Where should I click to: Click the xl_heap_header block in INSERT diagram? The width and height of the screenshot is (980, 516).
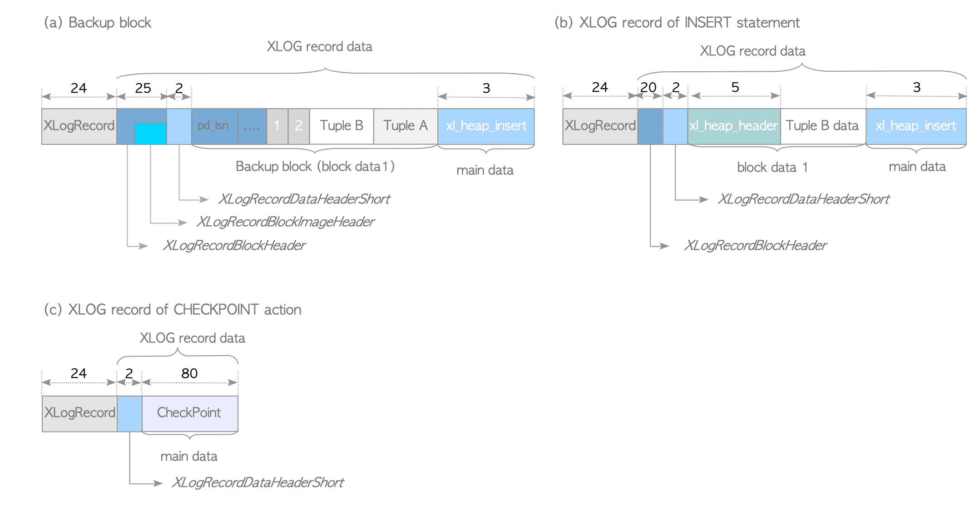point(733,126)
